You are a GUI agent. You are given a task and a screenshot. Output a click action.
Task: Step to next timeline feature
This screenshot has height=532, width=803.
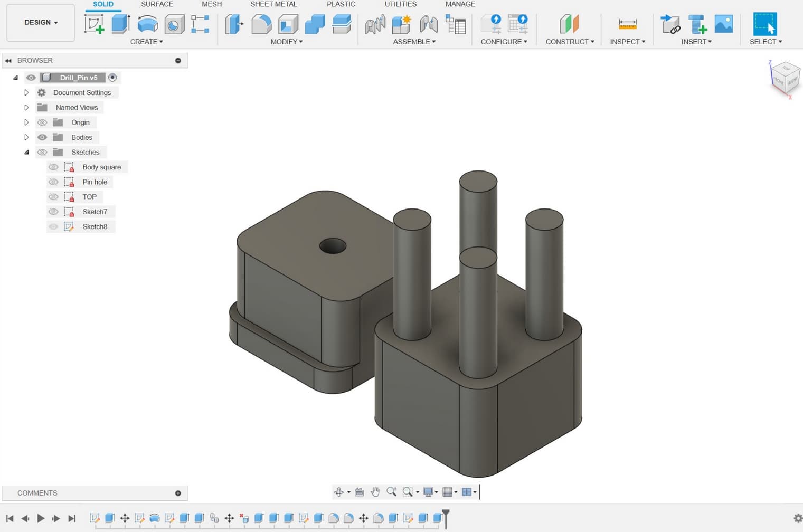click(56, 518)
